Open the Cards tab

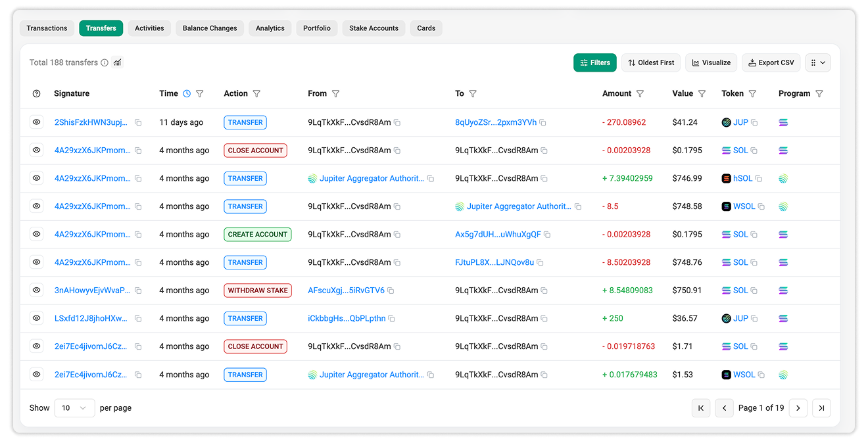(x=426, y=28)
